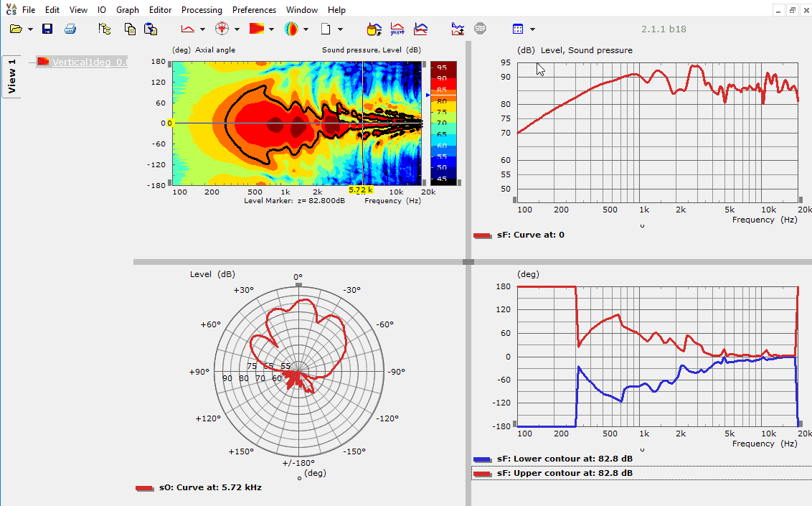Open the dropdown arrow next to window layout icon
The width and height of the screenshot is (812, 506).
pyautogui.click(x=532, y=30)
